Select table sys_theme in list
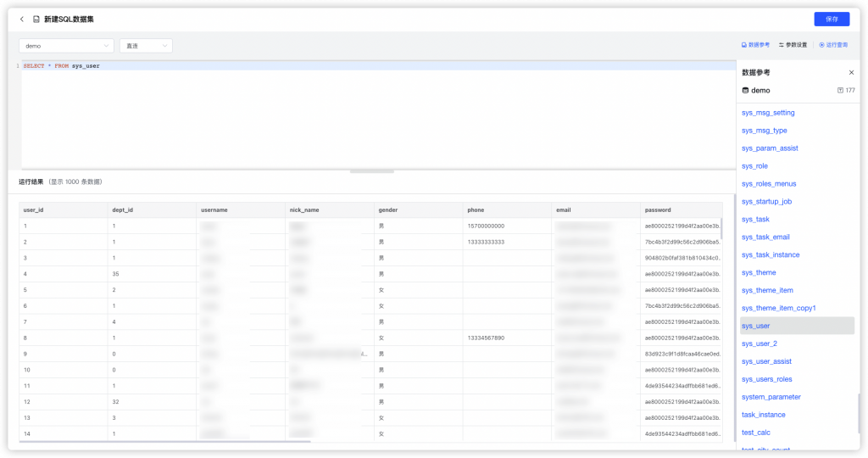 (759, 272)
